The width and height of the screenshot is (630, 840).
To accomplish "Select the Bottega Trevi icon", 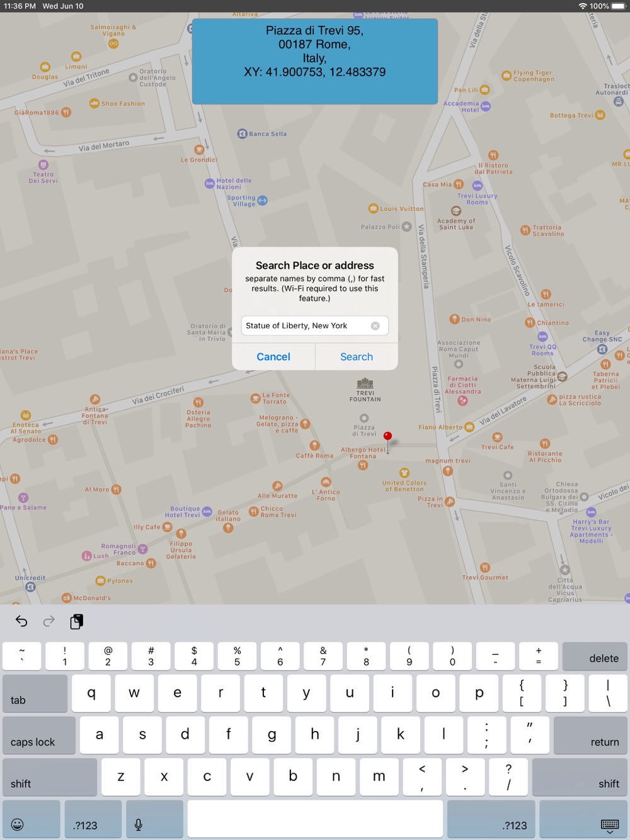I will 600,115.
